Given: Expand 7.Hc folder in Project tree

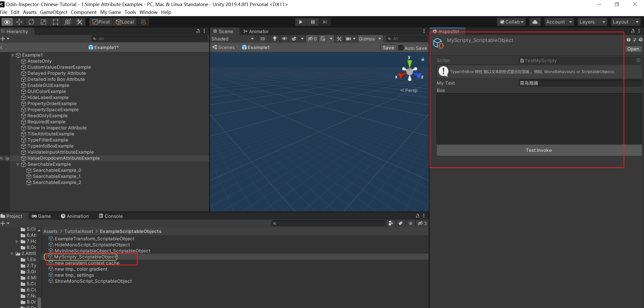Looking at the screenshot, I should click(17, 241).
